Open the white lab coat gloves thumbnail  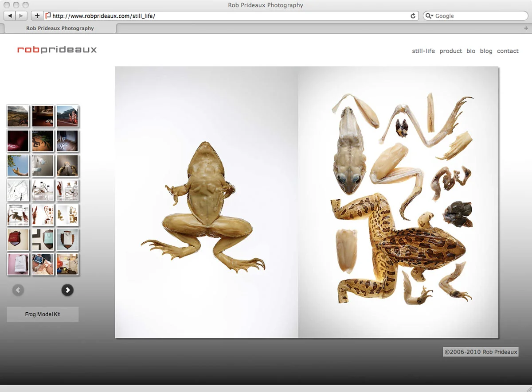[43, 165]
